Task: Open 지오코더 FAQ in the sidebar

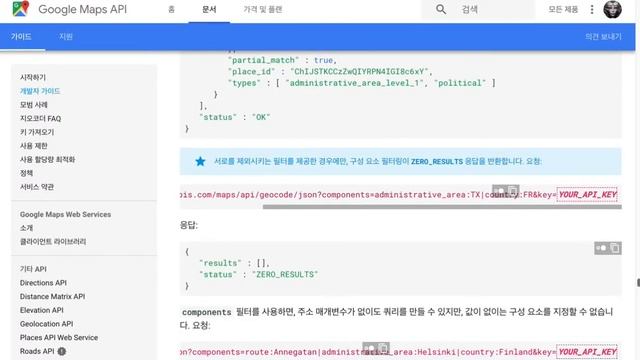Action: click(x=40, y=118)
